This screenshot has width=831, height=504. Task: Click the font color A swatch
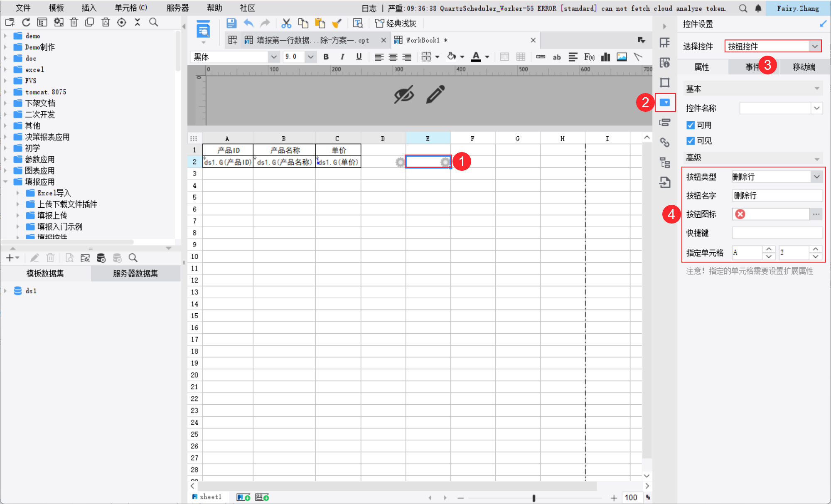[476, 57]
